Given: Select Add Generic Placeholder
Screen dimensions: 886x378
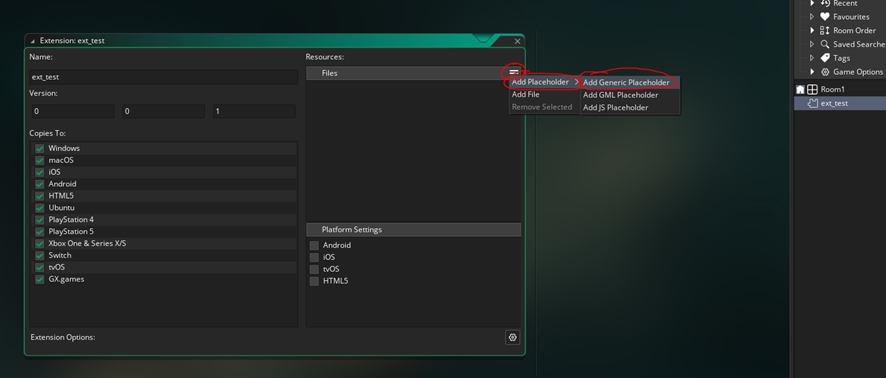Looking at the screenshot, I should (x=630, y=82).
